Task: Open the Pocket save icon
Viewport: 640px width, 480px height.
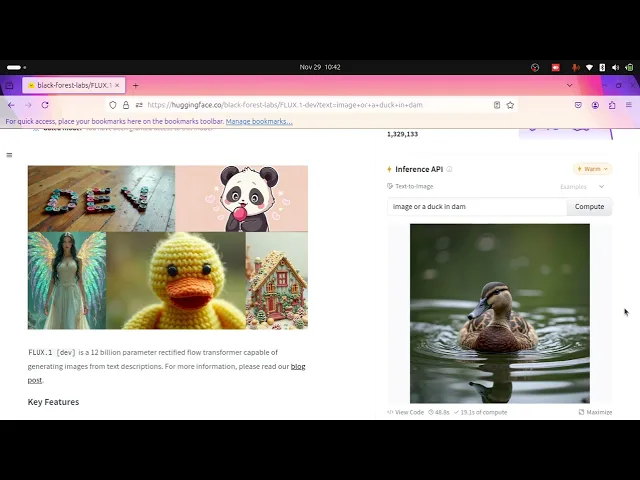Action: point(578,105)
